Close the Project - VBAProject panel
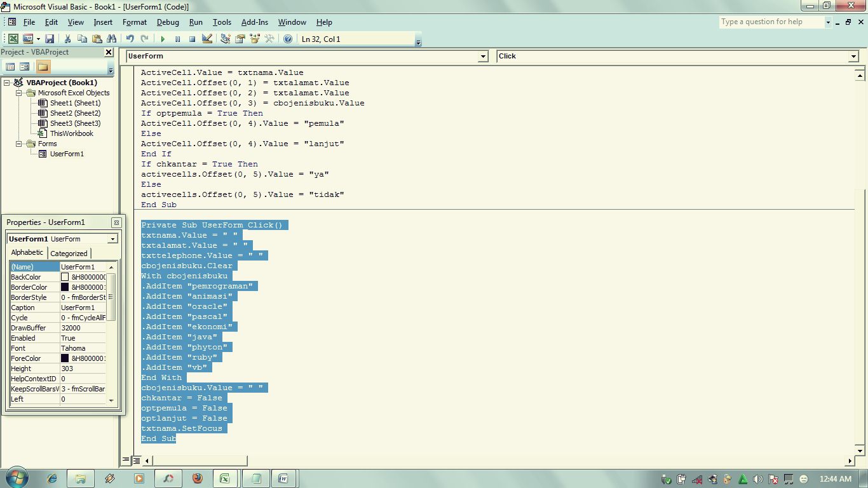The height and width of the screenshot is (488, 868). coord(109,52)
